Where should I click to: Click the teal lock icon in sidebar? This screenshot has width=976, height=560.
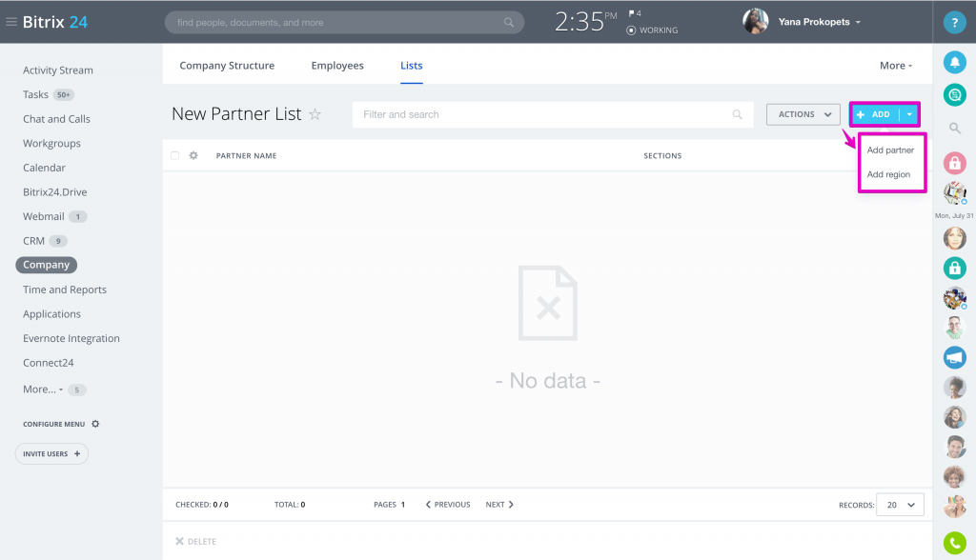coord(954,268)
